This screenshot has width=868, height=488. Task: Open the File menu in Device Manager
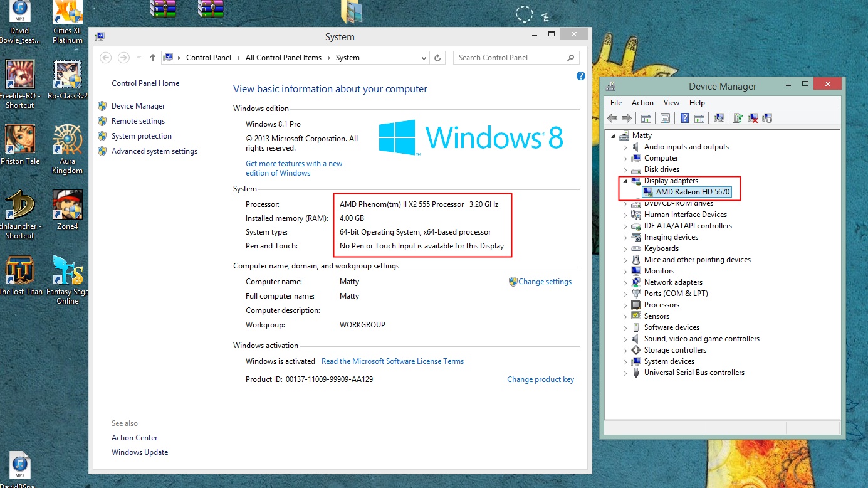(616, 103)
